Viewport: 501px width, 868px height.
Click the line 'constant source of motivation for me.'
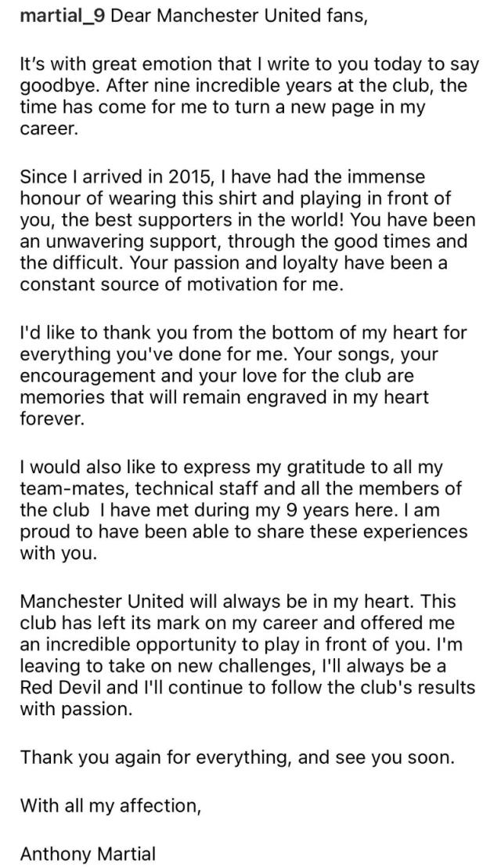[x=182, y=284]
